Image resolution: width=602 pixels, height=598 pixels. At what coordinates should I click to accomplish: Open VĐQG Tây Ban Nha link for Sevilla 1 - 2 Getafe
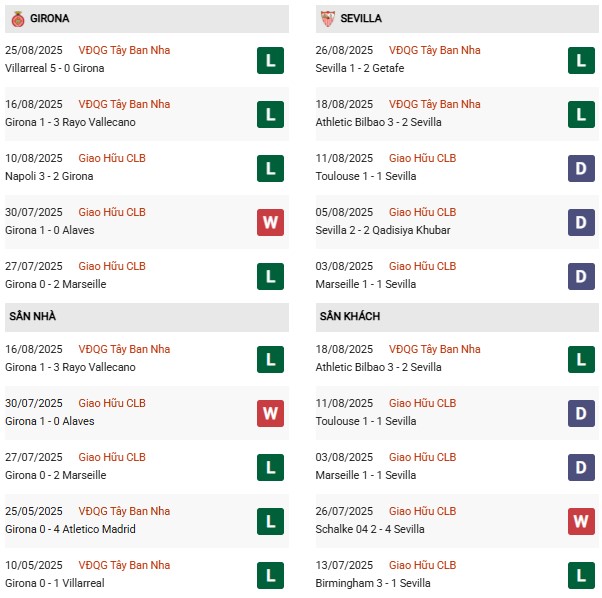point(434,51)
